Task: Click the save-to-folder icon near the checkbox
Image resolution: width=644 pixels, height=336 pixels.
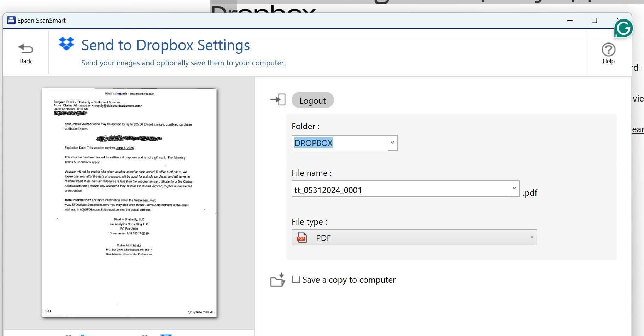Action: [277, 279]
